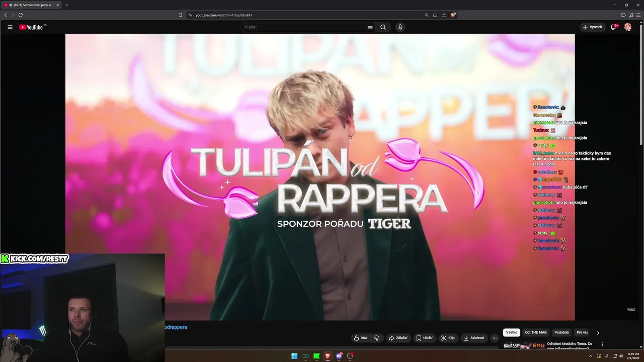Open Brave Shields lion icon
This screenshot has width=644, height=362.
453,15
